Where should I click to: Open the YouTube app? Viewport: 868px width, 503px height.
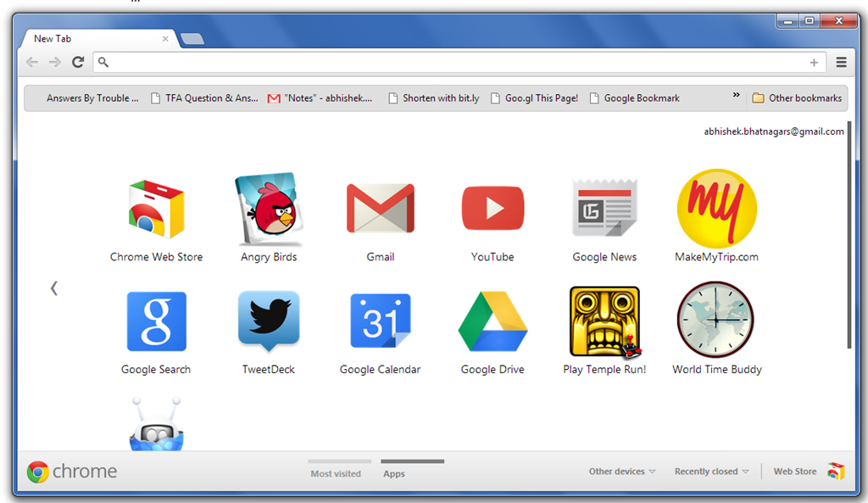click(492, 208)
